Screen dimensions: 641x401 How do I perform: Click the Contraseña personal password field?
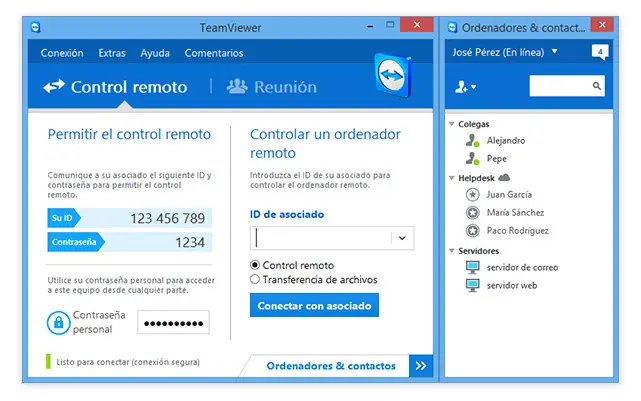(x=173, y=323)
